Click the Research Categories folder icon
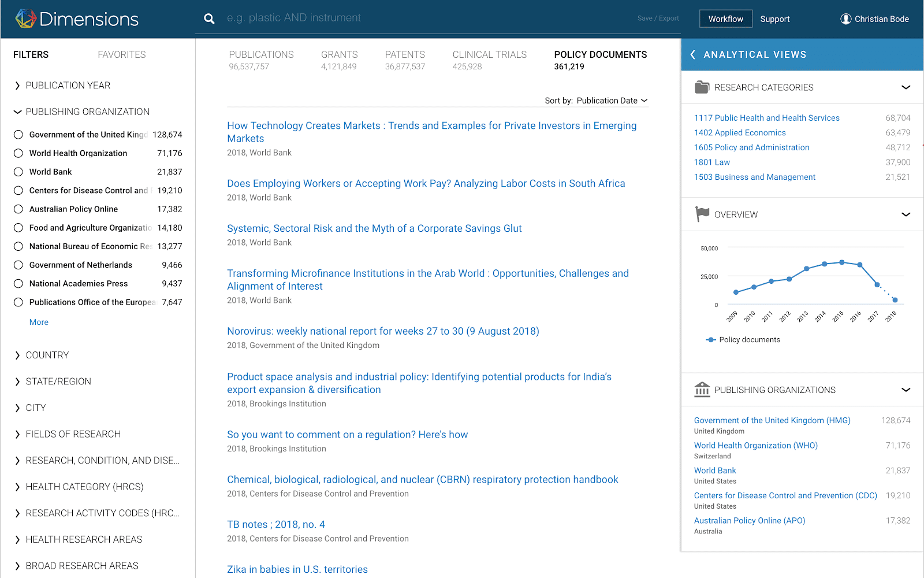Image resolution: width=924 pixels, height=578 pixels. 702,87
